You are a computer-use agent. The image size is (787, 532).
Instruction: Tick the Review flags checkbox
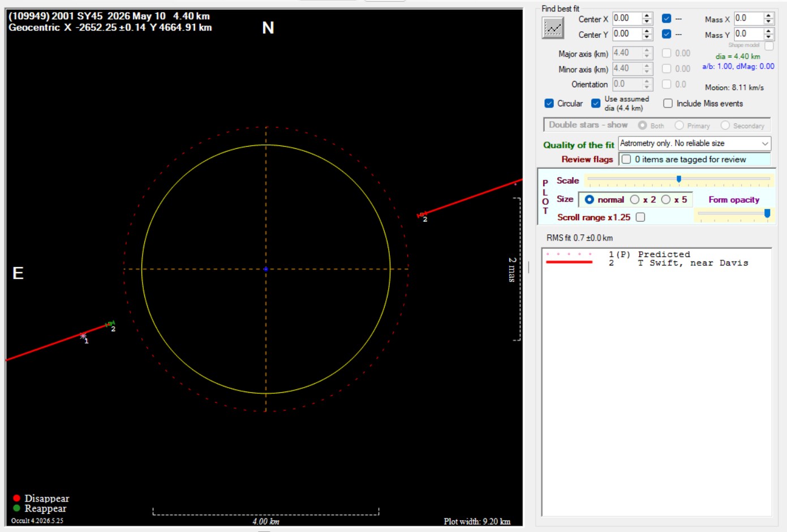click(x=626, y=160)
